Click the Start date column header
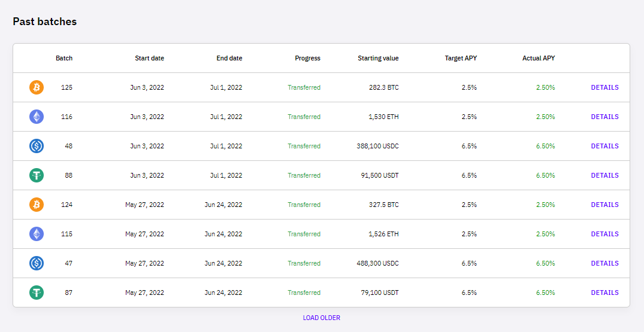Image resolution: width=644 pixels, height=332 pixels. (x=149, y=58)
